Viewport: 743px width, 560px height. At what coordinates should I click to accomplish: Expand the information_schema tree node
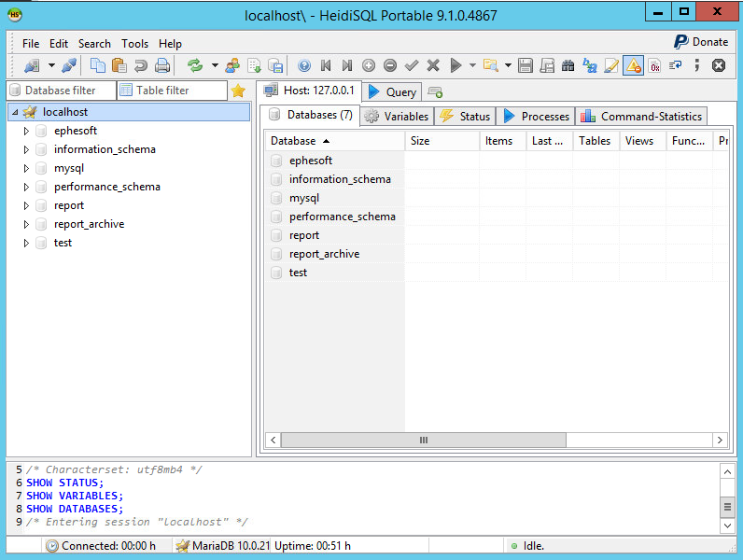[26, 149]
